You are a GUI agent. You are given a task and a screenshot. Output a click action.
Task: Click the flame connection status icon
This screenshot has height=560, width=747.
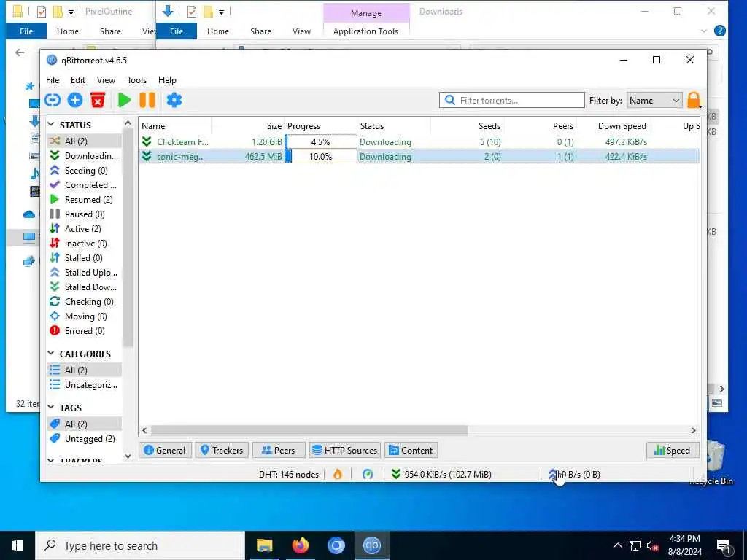point(338,474)
